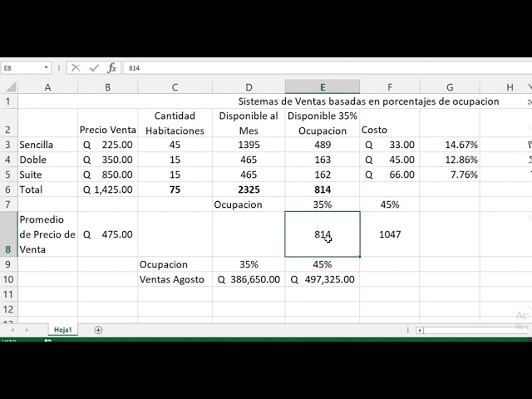The image size is (532, 399).
Task: Open the Name Box dropdown arrow
Action: coord(46,67)
